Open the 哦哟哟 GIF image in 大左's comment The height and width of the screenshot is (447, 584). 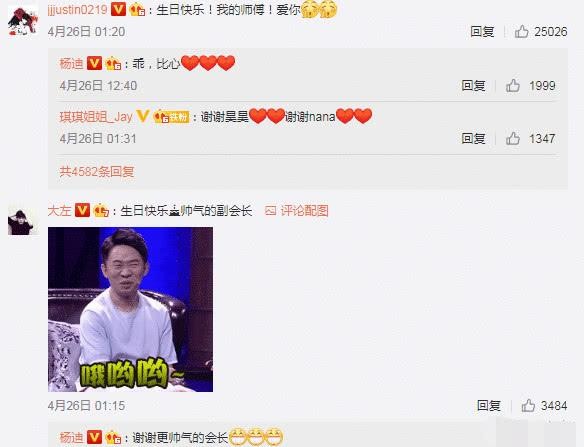point(130,309)
